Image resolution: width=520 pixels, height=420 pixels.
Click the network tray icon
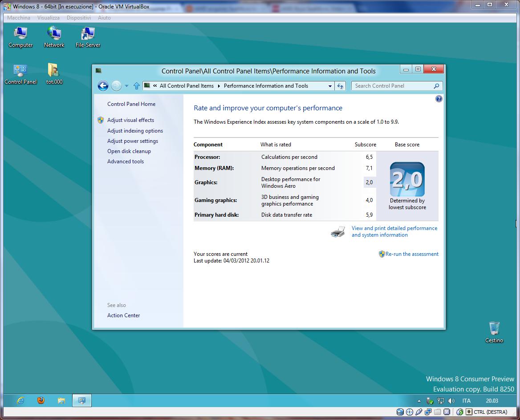440,401
